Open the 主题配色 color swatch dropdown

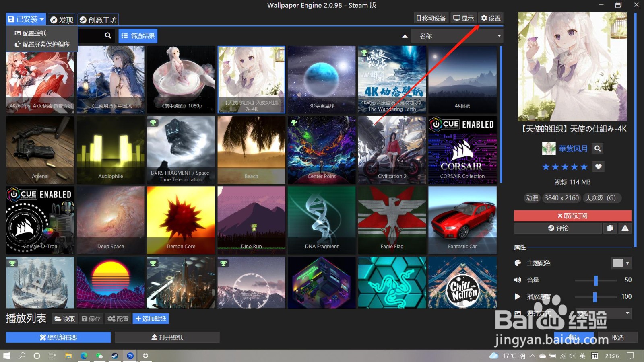pyautogui.click(x=621, y=263)
